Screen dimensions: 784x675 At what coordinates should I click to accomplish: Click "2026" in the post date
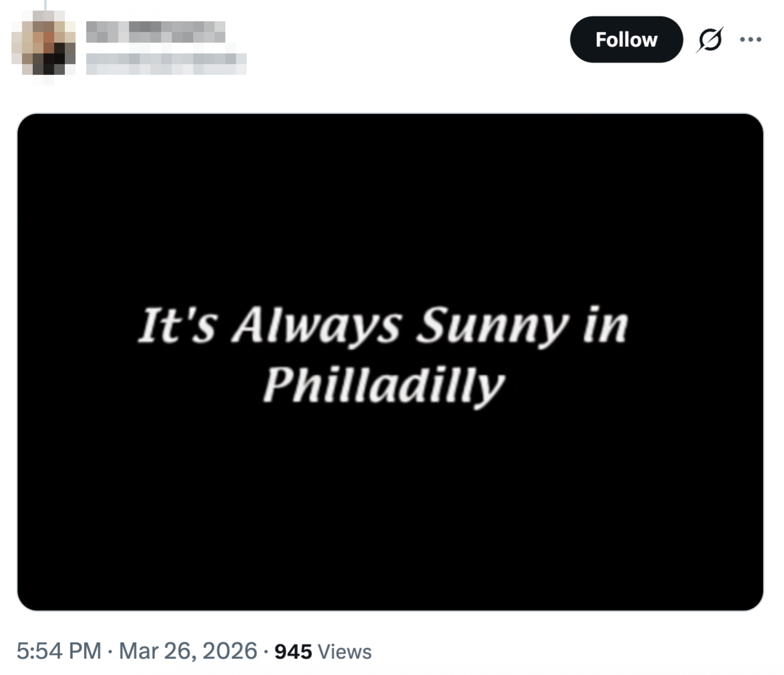click(x=230, y=651)
